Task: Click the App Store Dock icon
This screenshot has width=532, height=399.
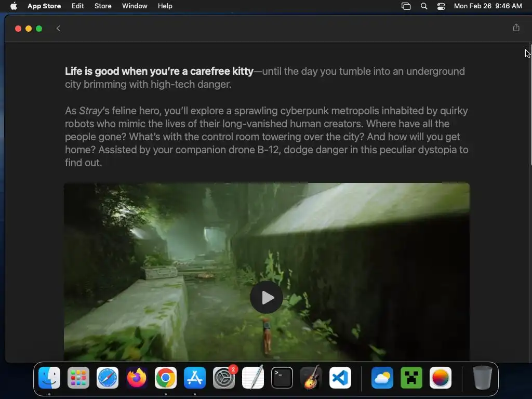Action: [195, 378]
